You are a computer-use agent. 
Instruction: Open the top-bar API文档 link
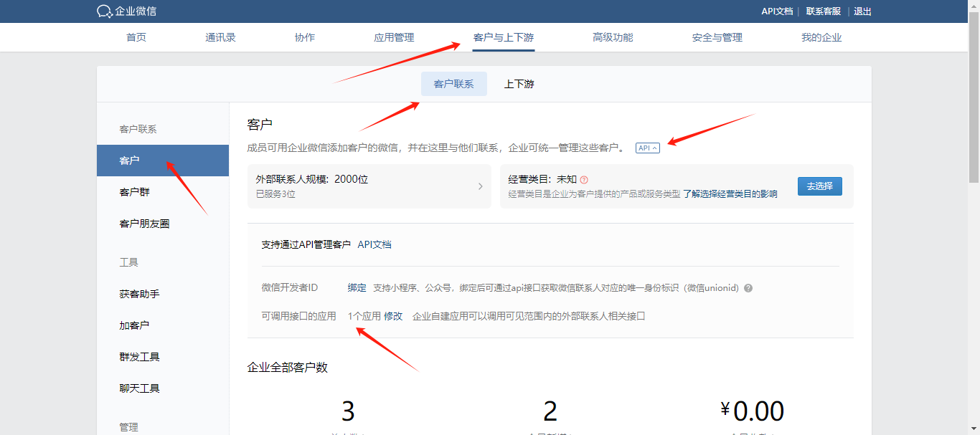click(x=777, y=11)
